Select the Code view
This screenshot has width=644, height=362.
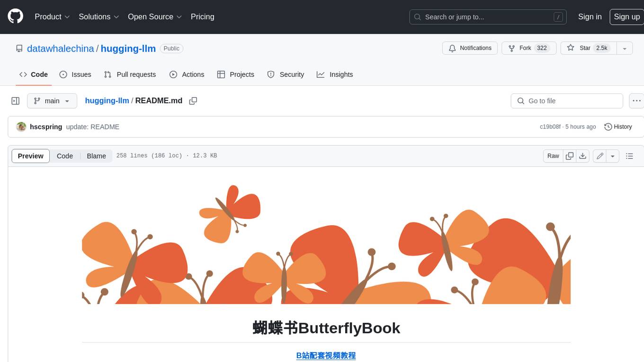(65, 156)
